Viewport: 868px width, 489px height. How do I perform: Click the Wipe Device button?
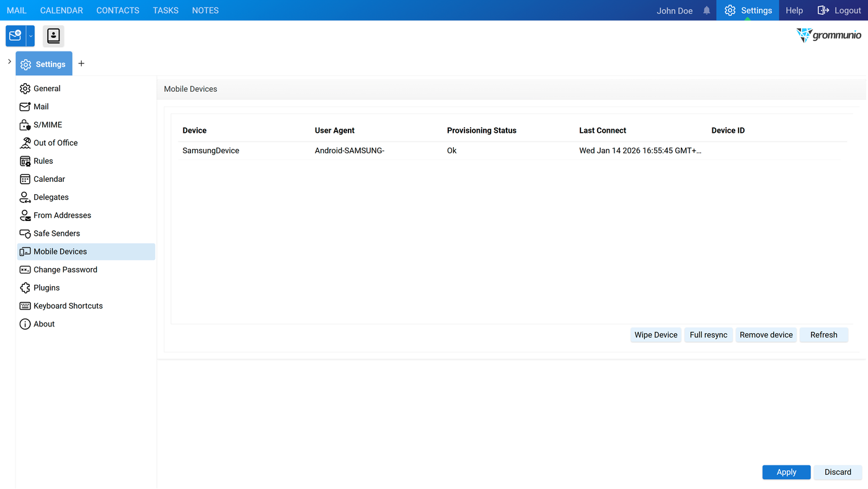[x=656, y=335]
